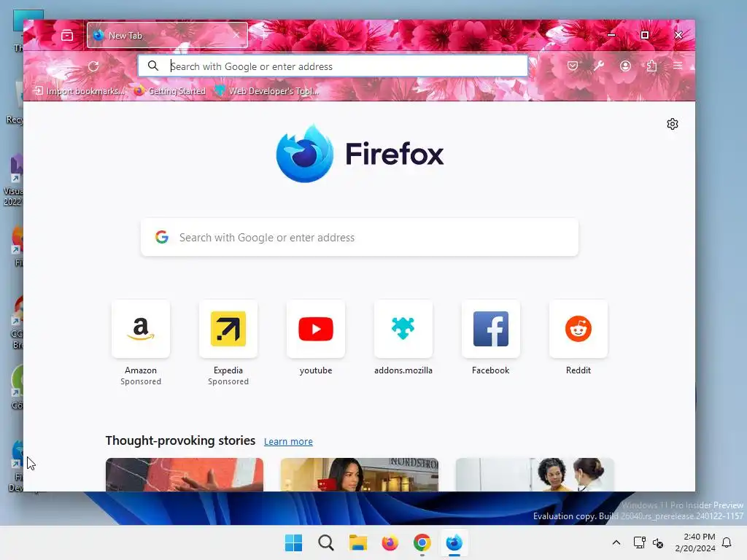
Task: Launch Firefox from the taskbar
Action: tap(390, 542)
